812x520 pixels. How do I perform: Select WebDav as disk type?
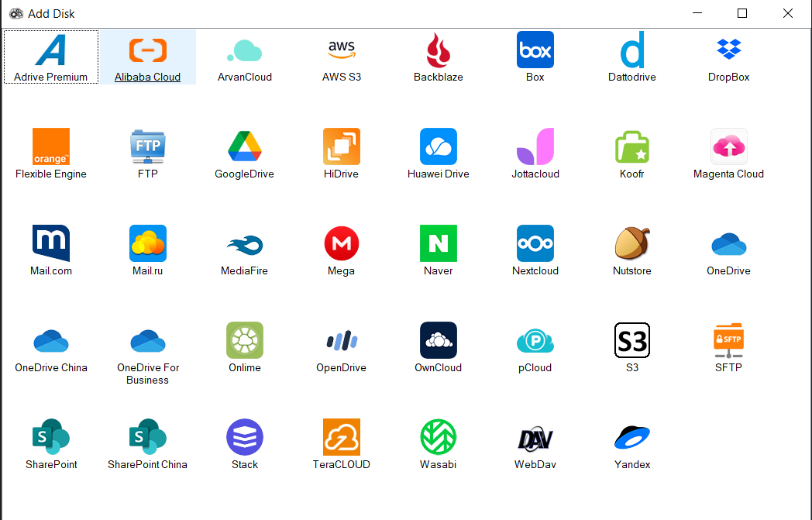point(535,443)
